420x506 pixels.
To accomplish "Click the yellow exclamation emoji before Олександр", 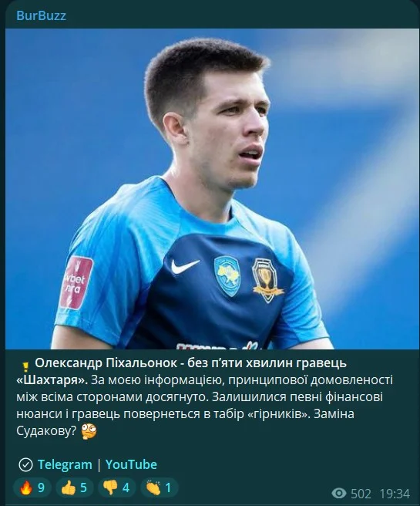I will pos(25,366).
